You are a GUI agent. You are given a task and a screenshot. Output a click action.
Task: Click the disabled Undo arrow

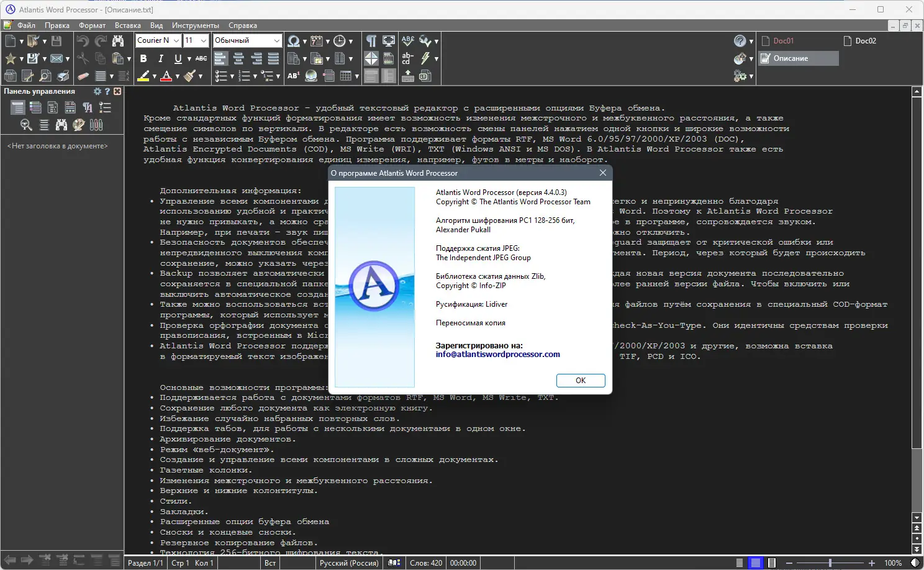point(83,41)
